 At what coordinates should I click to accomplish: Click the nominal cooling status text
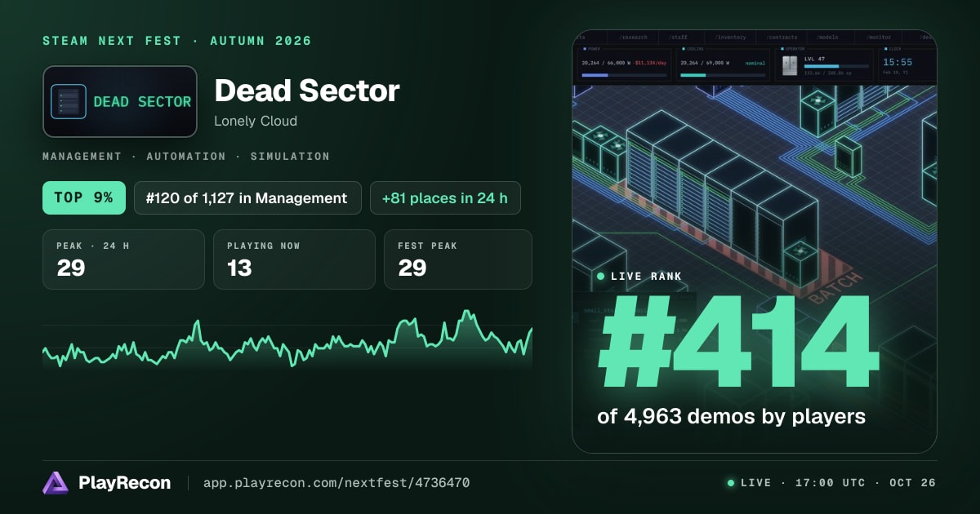(755, 63)
